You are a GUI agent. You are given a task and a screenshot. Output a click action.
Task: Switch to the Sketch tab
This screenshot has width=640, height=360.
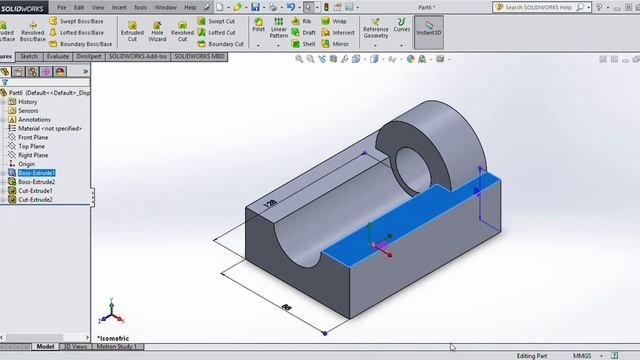29,56
